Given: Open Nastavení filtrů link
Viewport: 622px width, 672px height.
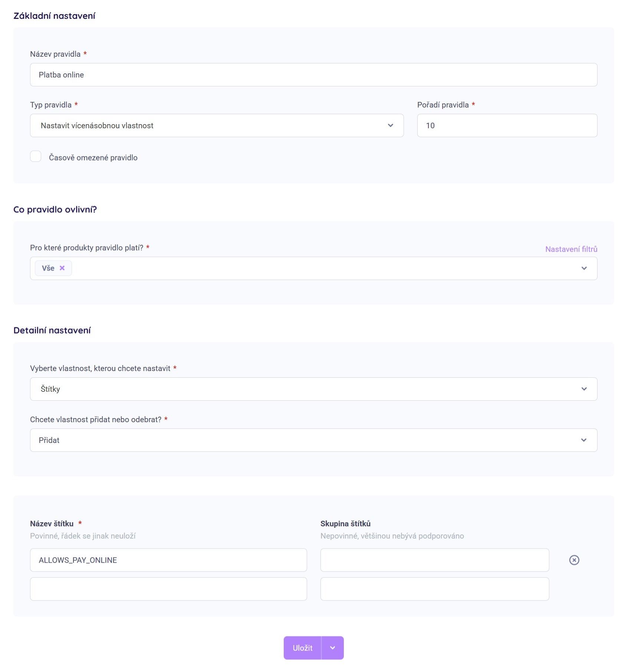Looking at the screenshot, I should [x=571, y=249].
